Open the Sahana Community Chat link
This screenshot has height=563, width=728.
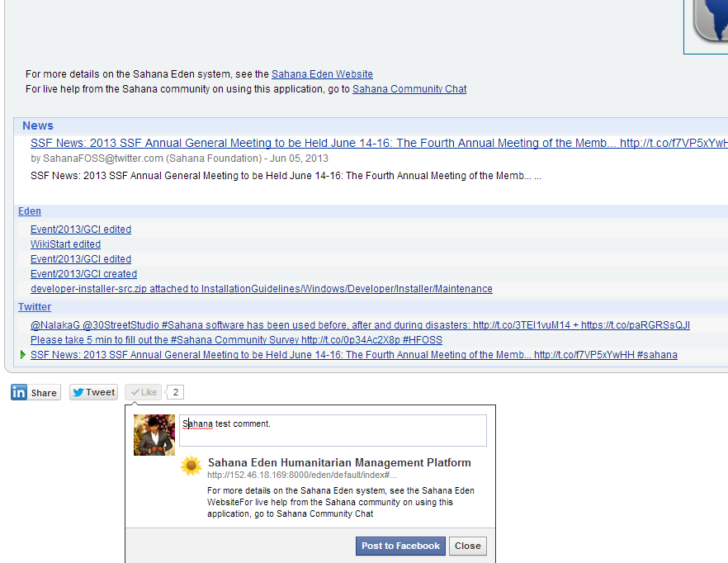pos(409,89)
